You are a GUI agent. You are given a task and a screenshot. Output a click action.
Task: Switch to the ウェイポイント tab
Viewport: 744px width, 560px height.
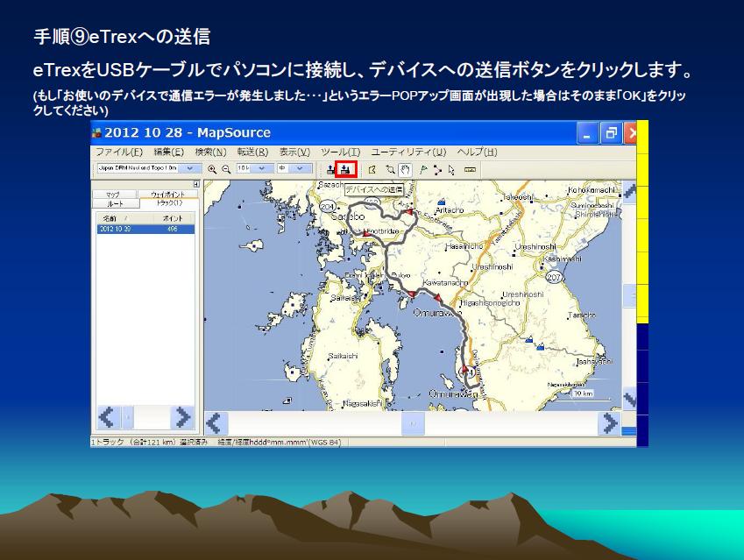click(167, 195)
